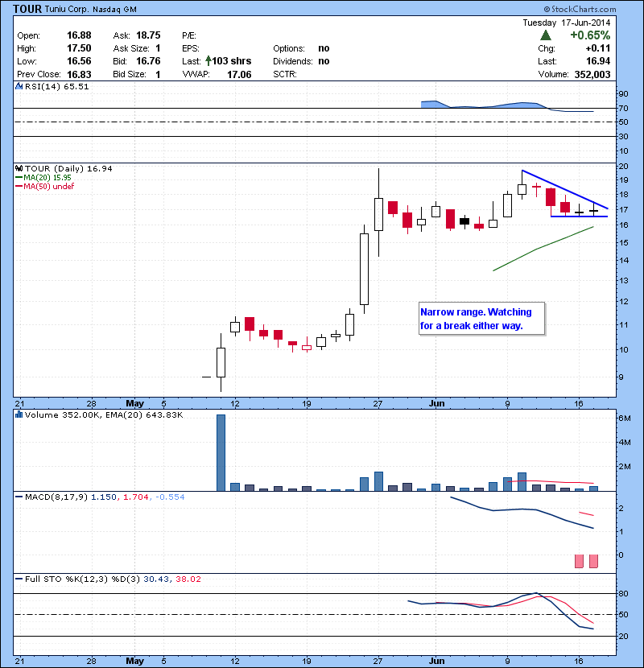
Task: Click the date Tuesday 17-Jun-2014
Action: (x=567, y=23)
